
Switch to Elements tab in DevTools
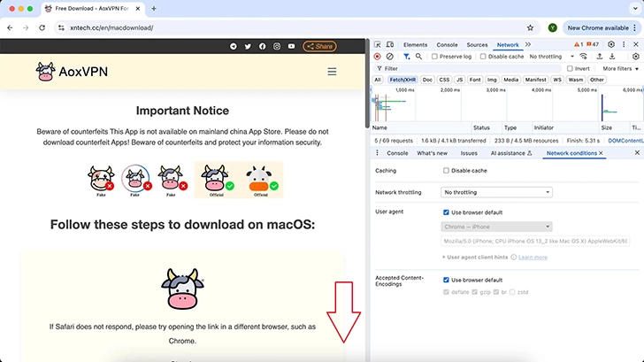pyautogui.click(x=415, y=45)
